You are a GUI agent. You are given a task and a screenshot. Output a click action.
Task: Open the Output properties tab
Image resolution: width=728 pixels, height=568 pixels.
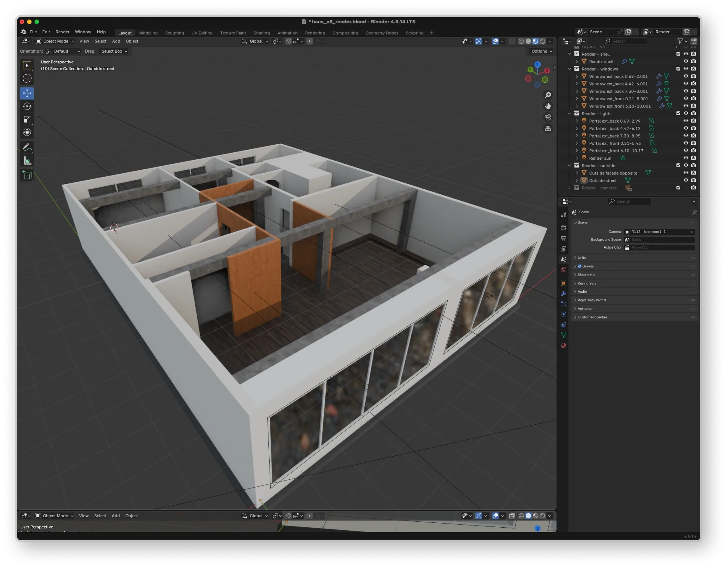point(564,238)
